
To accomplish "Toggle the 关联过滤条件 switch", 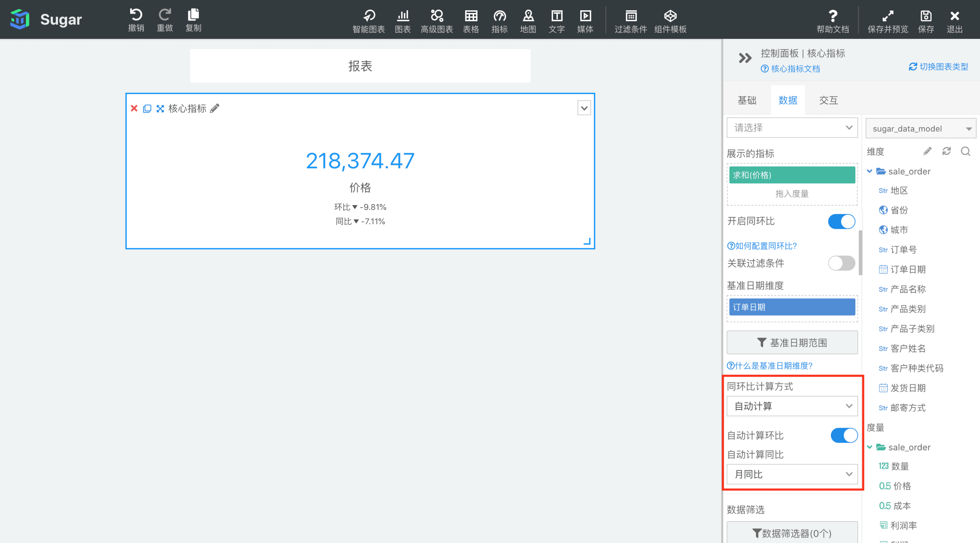I will coord(841,263).
